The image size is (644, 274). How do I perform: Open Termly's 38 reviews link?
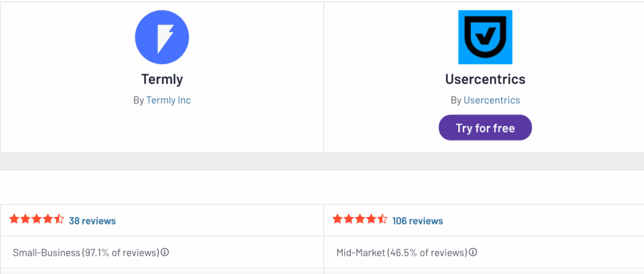92,221
